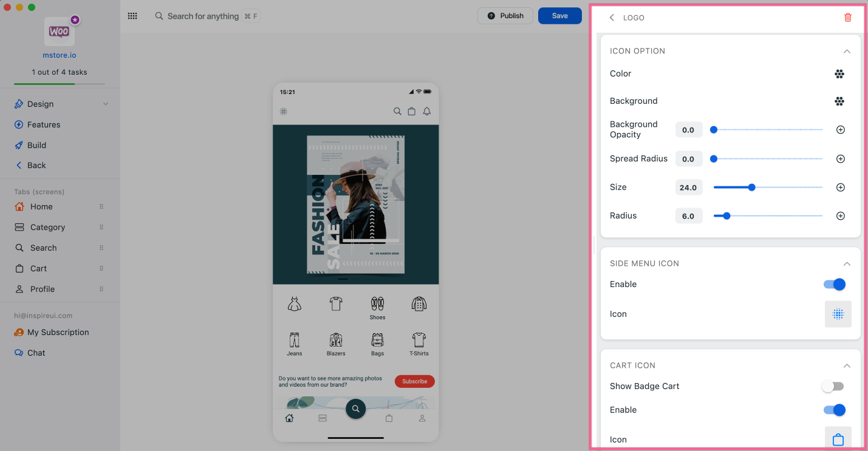Disable the Side Menu Icon Enable toggle
This screenshot has width=868, height=451.
coord(834,284)
